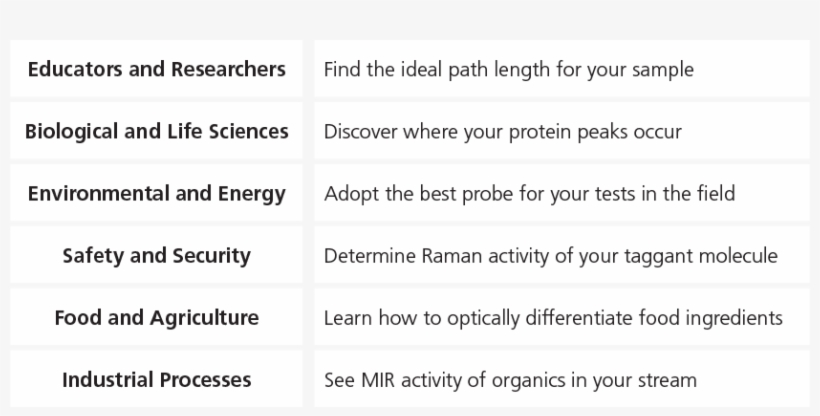Click 'Adopt the best probe' description
The image size is (820, 416).
[x=529, y=193]
